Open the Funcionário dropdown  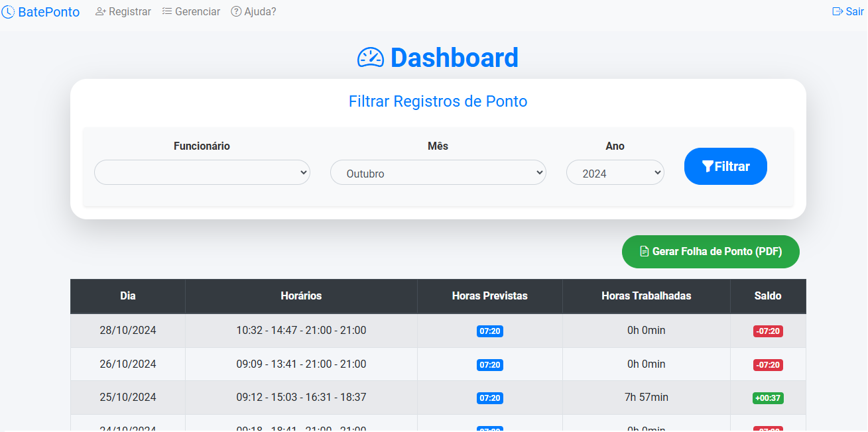click(202, 172)
